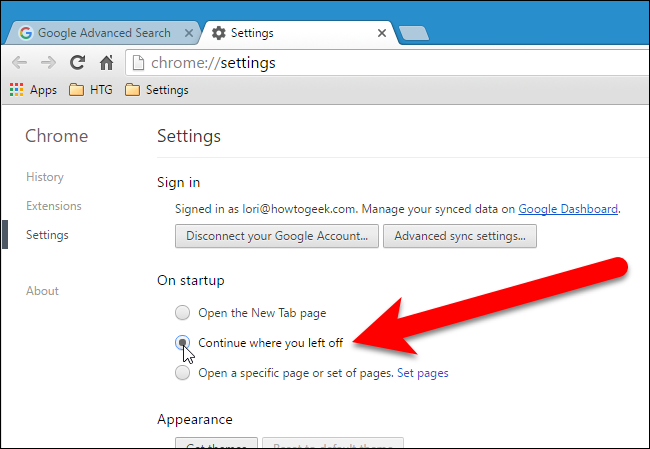Open Extensions in the sidebar
Viewport: 650px width, 449px height.
click(54, 206)
